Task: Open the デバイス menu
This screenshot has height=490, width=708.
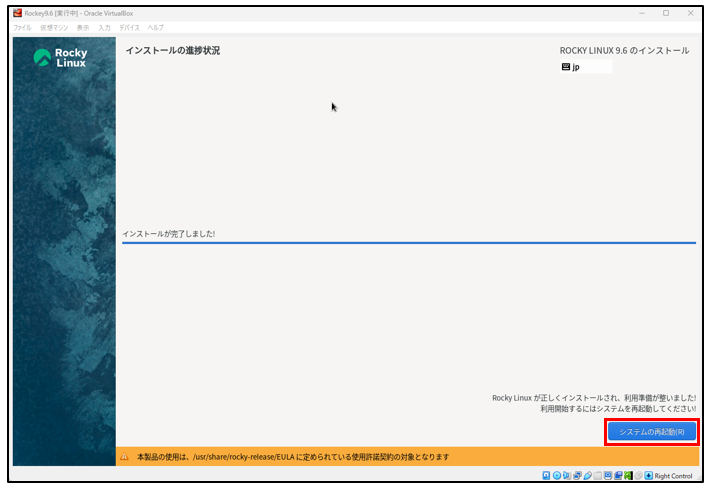Action: click(130, 27)
